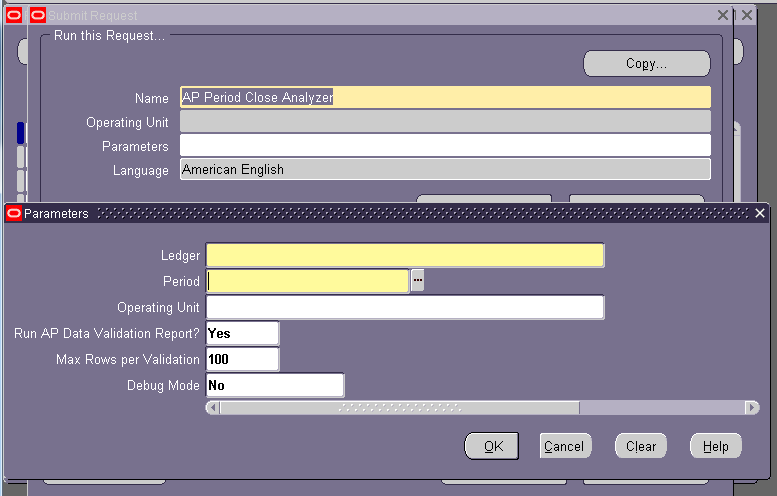The height and width of the screenshot is (496, 777).
Task: Click the horizontal scrollbar thumb in Parameters
Action: [x=399, y=408]
